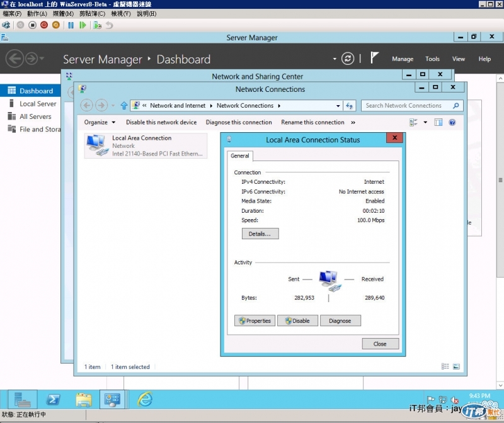Viewport: 504px width, 423px height.
Task: Open the Help menu in Server Manager
Action: pyautogui.click(x=484, y=59)
